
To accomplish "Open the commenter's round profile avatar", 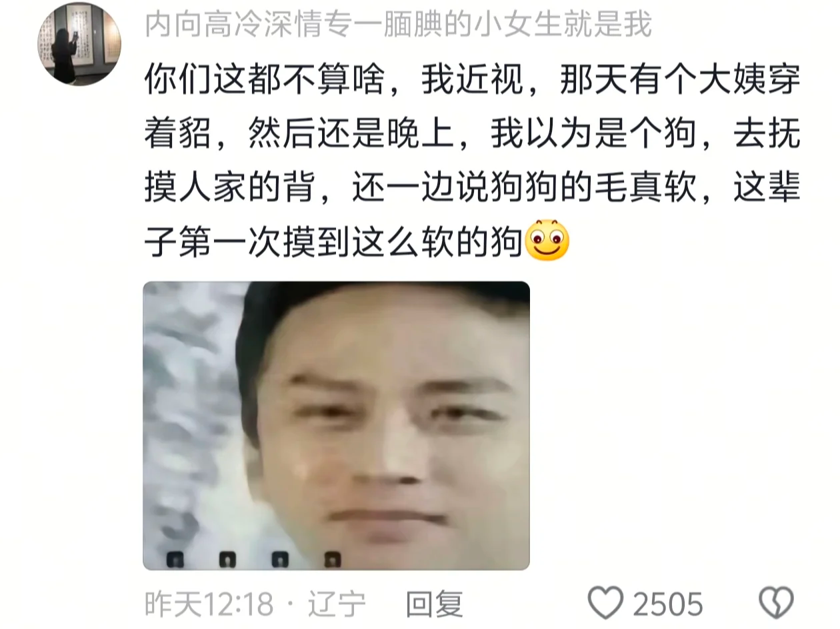I will [x=79, y=44].
